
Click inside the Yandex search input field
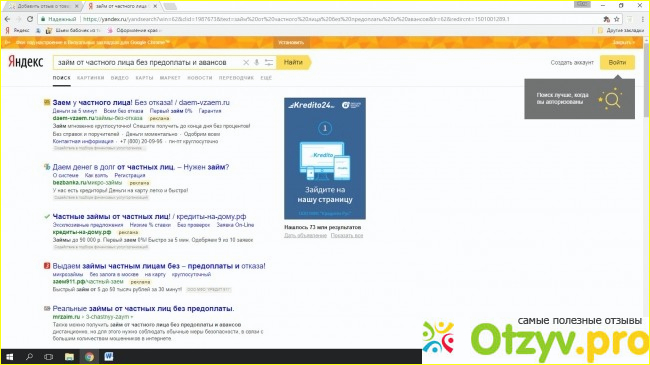click(147, 62)
